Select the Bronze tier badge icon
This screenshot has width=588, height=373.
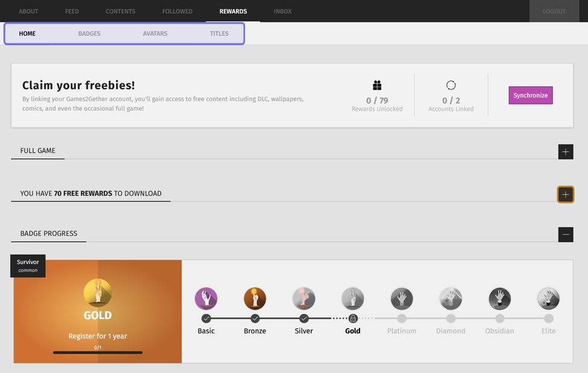pos(255,298)
